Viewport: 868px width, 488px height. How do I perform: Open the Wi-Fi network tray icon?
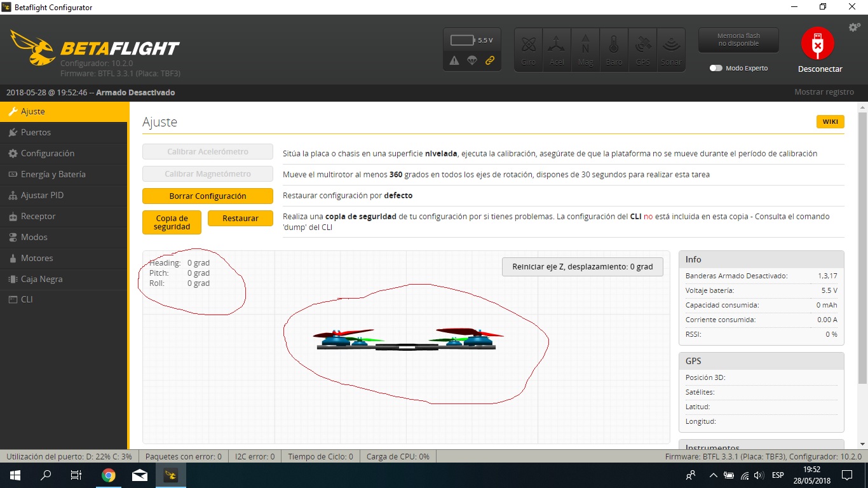[744, 475]
